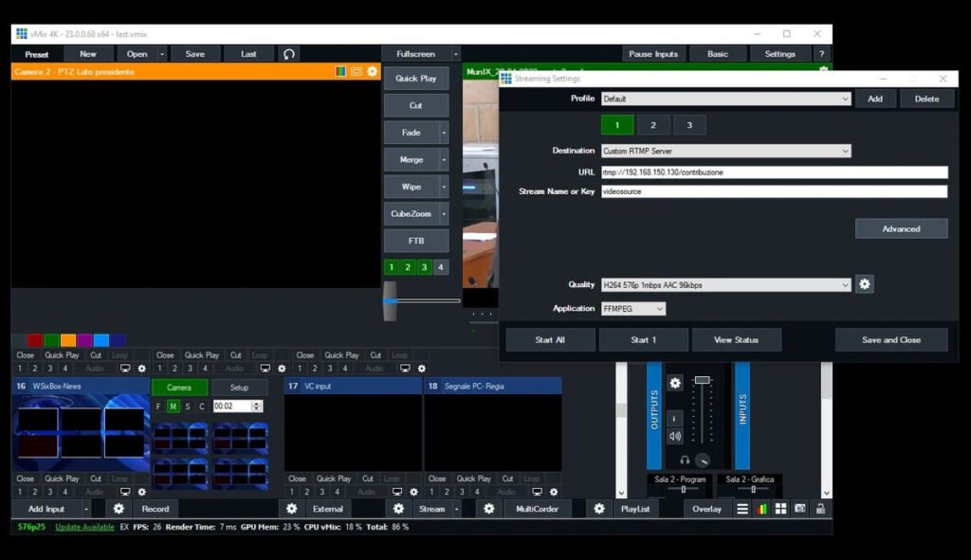This screenshot has height=560, width=971.
Task: Click the undo arrow icon next to Last
Action: pos(288,54)
